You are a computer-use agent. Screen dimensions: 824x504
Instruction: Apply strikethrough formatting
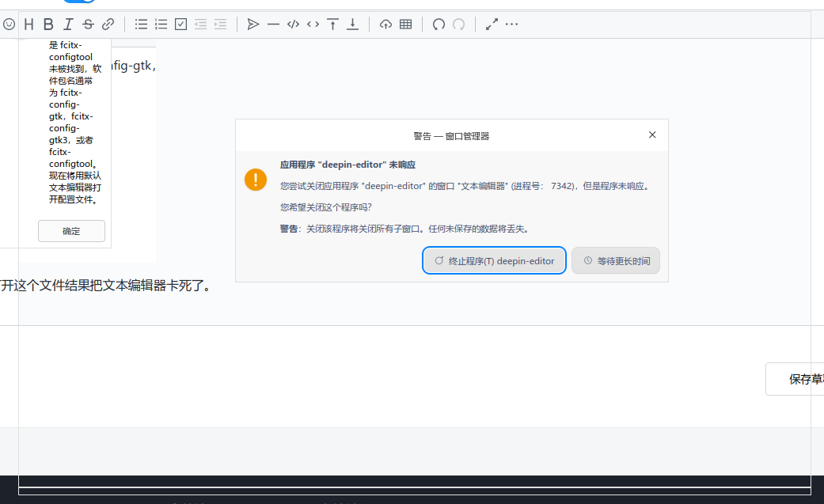[88, 25]
